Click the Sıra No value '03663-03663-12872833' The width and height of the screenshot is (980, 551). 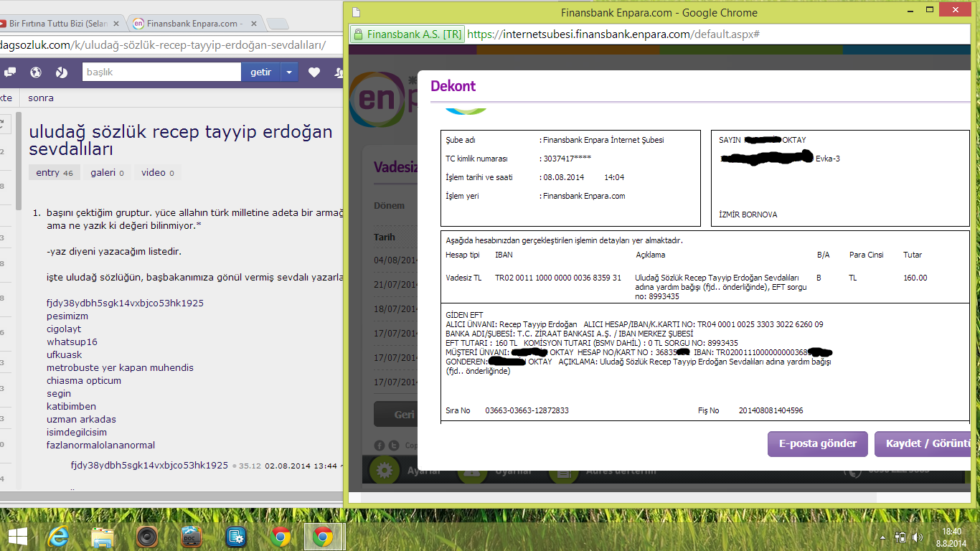(x=527, y=410)
